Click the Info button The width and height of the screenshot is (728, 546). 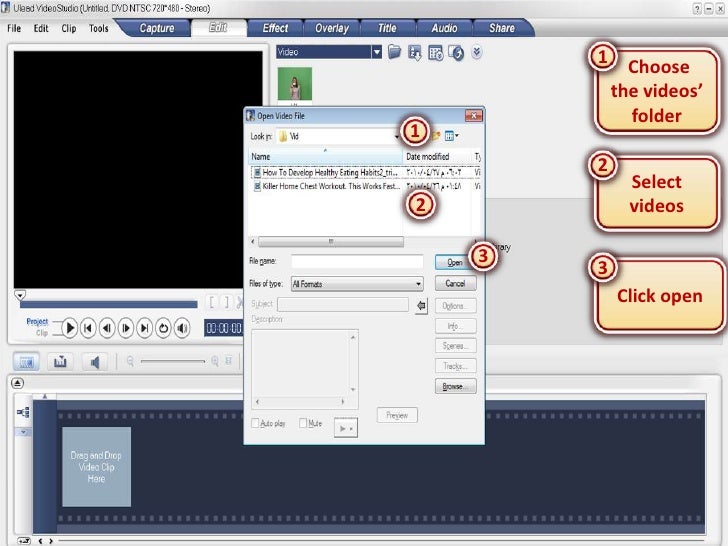[x=455, y=326]
